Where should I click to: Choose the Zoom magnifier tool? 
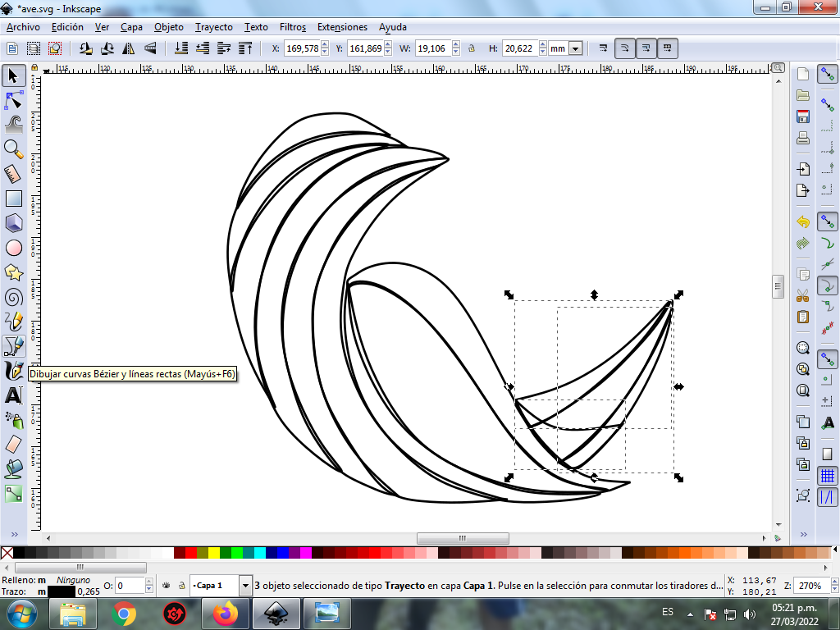[13, 148]
